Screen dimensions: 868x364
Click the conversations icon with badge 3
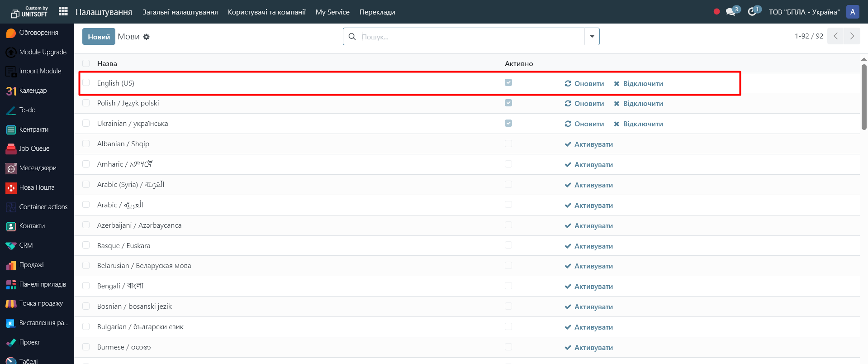click(x=730, y=12)
